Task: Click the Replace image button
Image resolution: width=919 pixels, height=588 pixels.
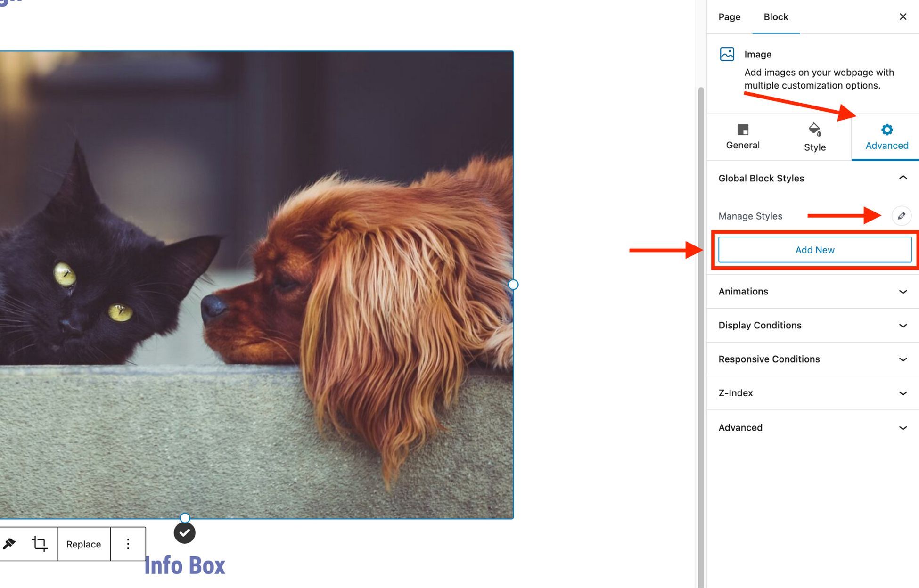Action: (x=83, y=544)
